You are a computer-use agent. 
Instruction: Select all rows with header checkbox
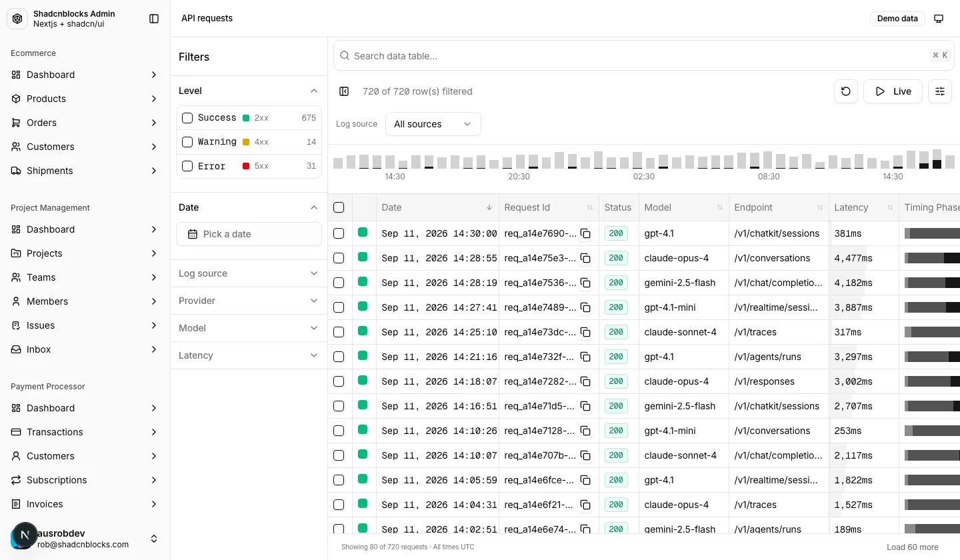(x=339, y=207)
